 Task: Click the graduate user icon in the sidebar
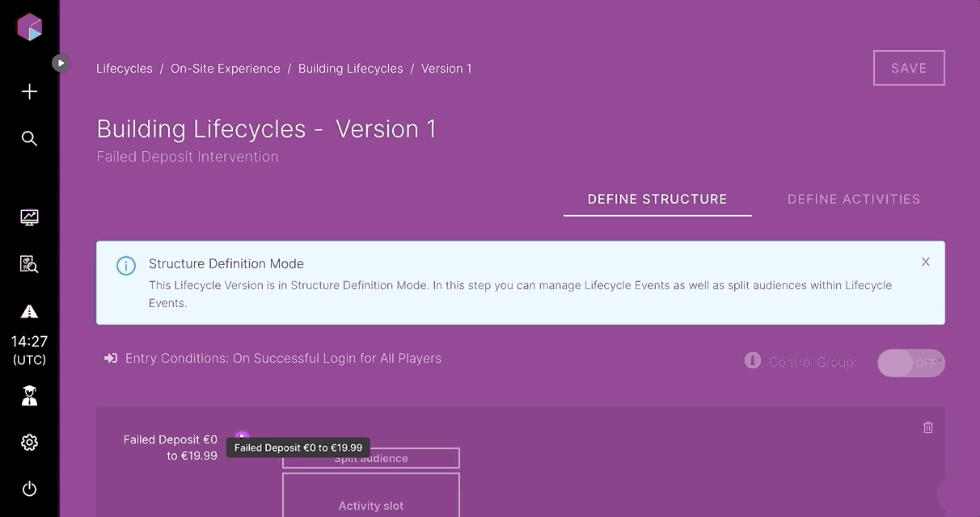(29, 396)
